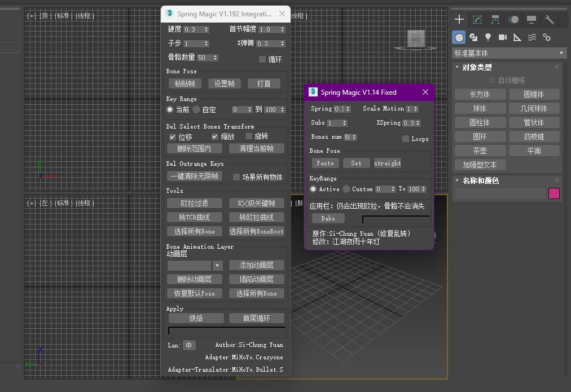
Task: Open the Hierarchy panel icon
Action: (495, 19)
